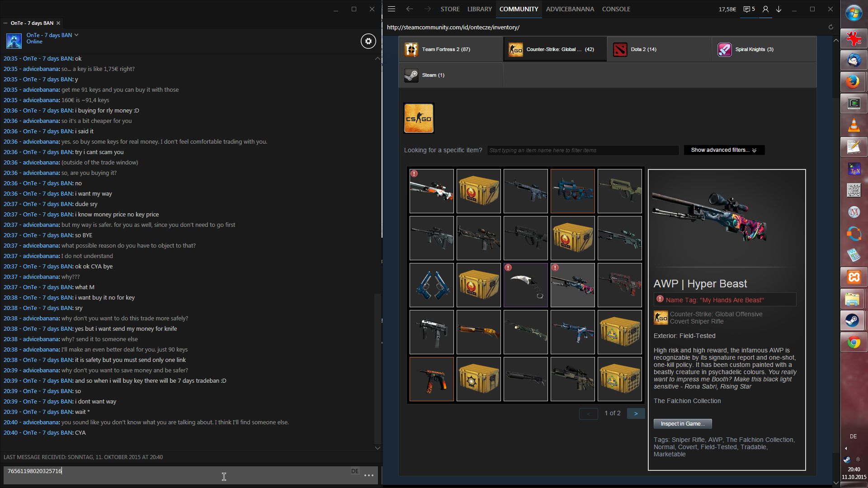This screenshot has width=868, height=488.
Task: Expand the OnTe username dropdown arrow
Action: pos(76,35)
